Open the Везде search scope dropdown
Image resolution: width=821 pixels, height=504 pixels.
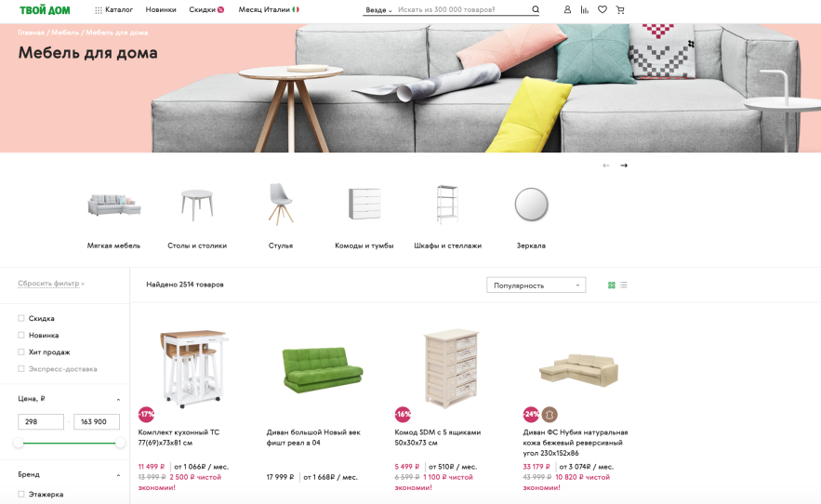[378, 10]
